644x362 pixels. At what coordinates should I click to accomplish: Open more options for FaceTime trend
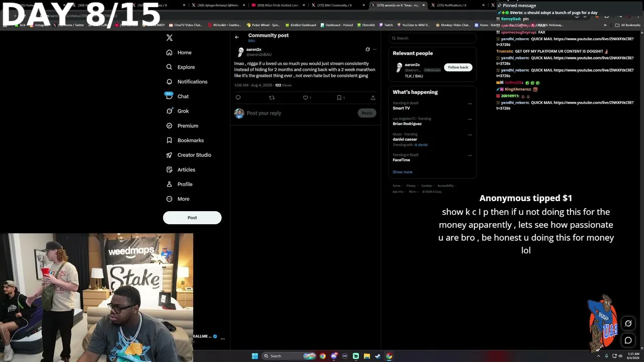(470, 155)
